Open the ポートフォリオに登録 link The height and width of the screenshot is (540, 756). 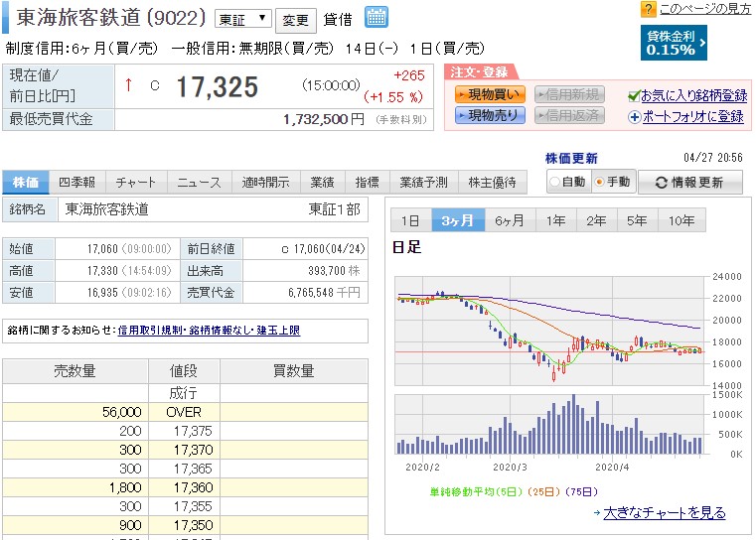click(x=692, y=116)
